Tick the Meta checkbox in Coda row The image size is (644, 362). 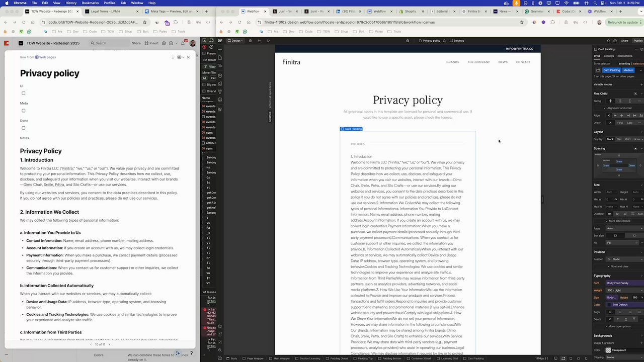coord(23,111)
